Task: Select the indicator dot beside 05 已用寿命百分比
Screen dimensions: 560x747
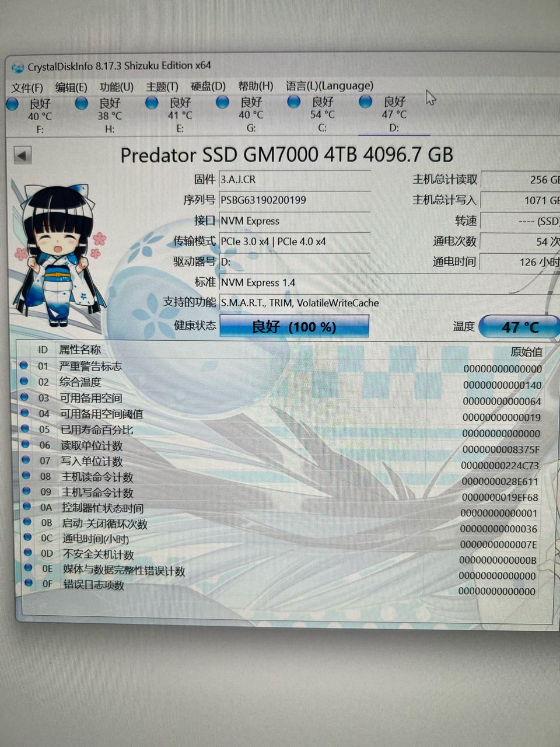Action: point(25,430)
